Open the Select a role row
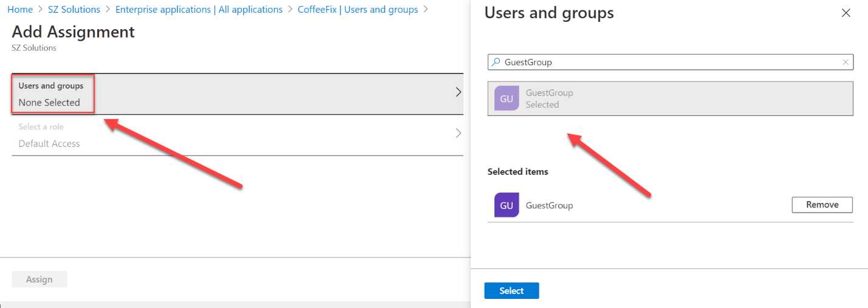 [x=238, y=135]
